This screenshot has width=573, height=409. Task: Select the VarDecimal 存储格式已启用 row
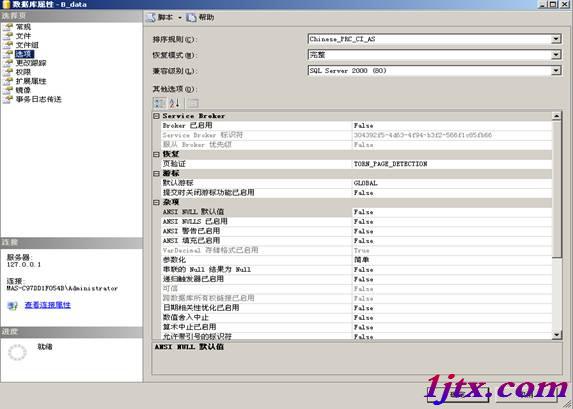[x=356, y=250]
